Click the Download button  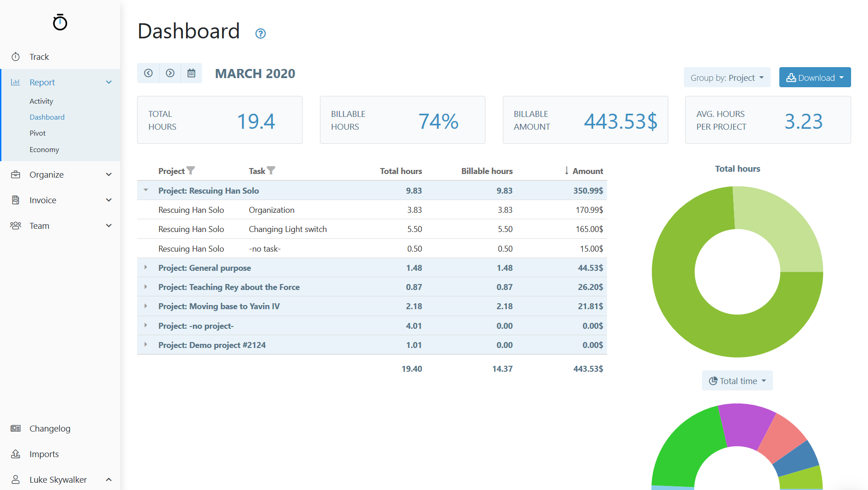tap(815, 77)
